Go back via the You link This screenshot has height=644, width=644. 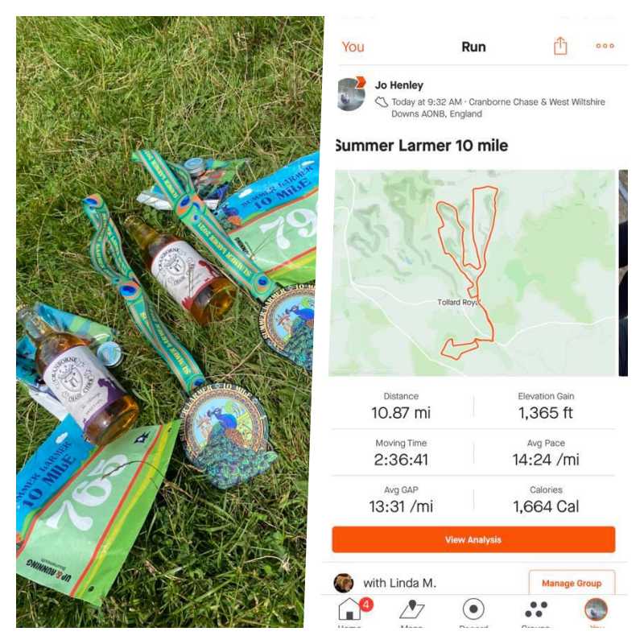tap(353, 47)
